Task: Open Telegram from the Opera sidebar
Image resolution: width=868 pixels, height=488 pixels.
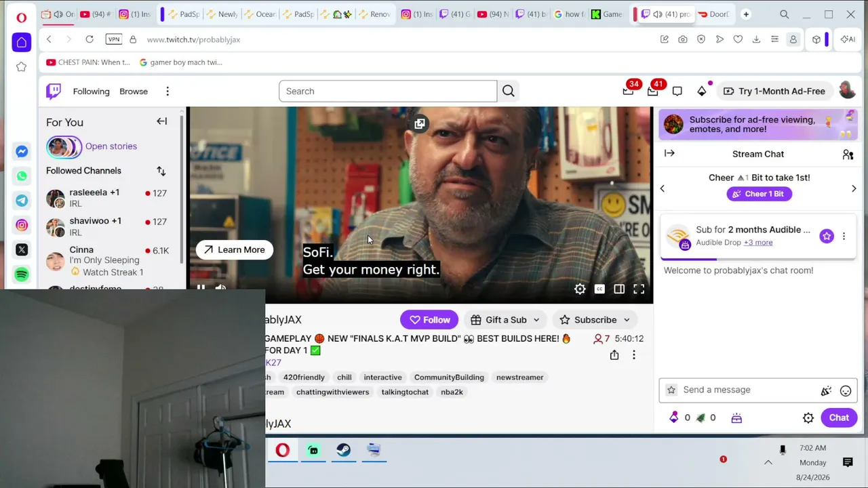Action: pos(22,201)
